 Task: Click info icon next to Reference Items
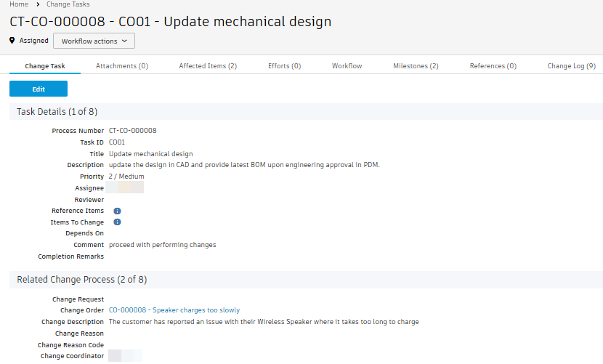[118, 211]
